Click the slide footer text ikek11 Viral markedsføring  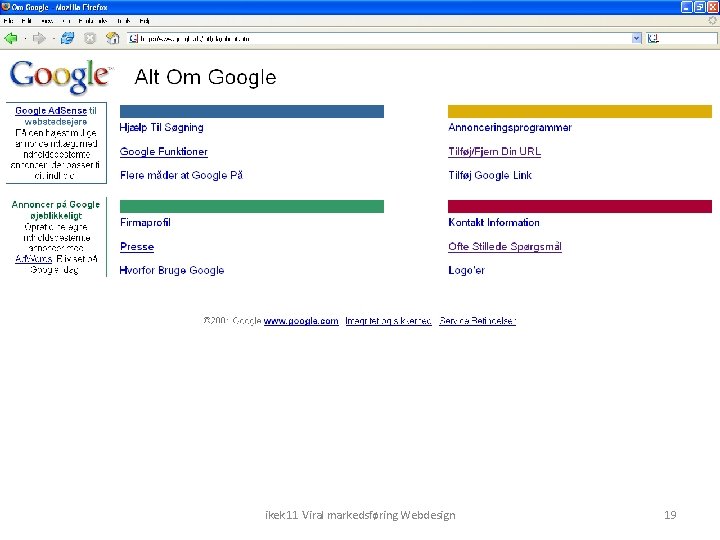tap(332, 515)
